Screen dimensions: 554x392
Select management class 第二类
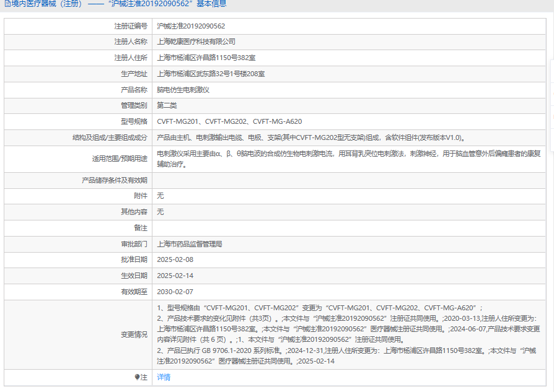(167, 105)
